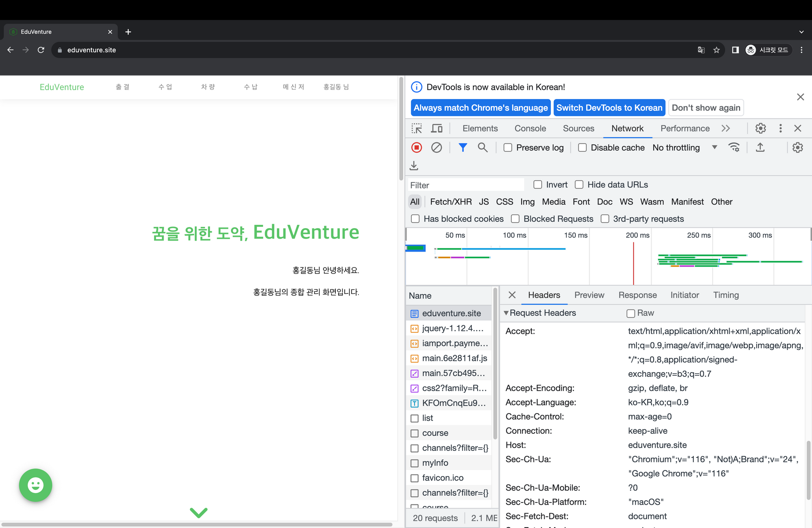This screenshot has width=812, height=528.
Task: Enable the Disable cache checkbox
Action: coord(582,148)
